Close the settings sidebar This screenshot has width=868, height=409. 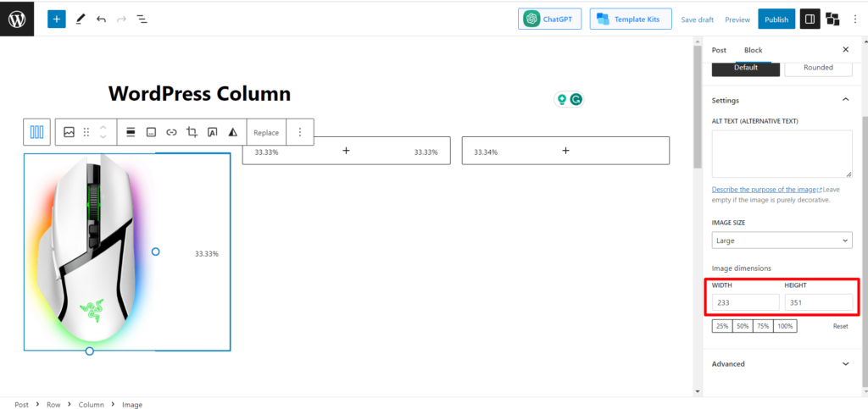pos(845,50)
